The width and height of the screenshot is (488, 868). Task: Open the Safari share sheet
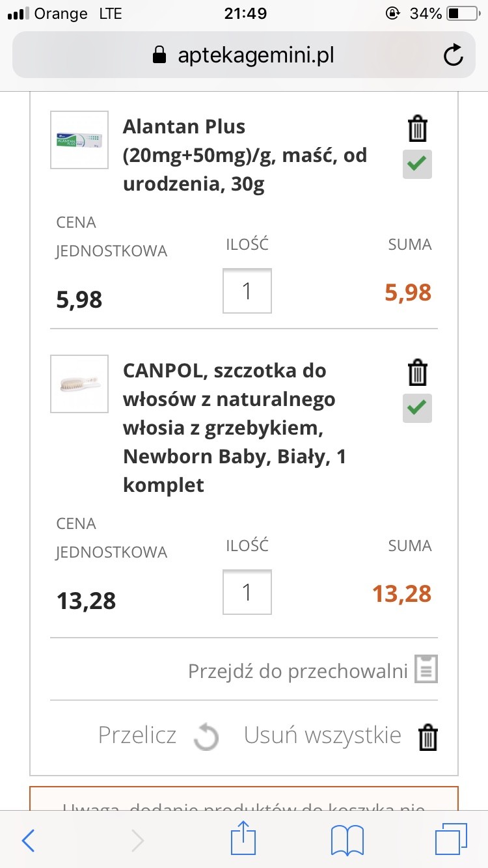click(244, 841)
